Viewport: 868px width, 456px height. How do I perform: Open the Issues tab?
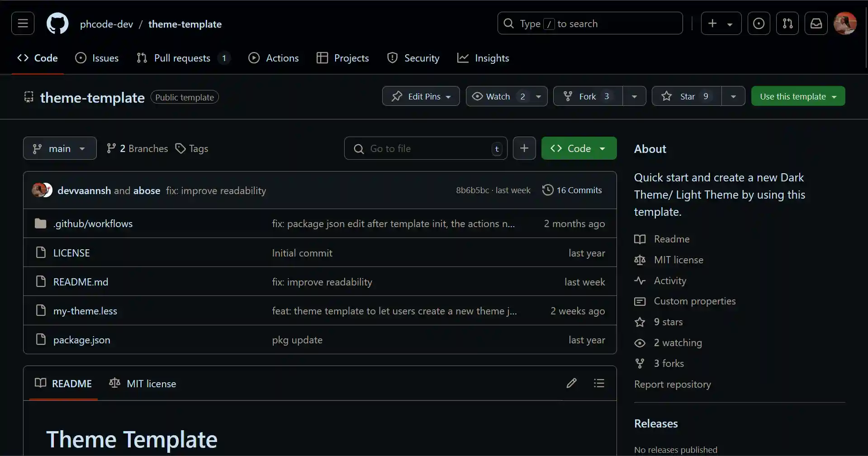point(97,58)
